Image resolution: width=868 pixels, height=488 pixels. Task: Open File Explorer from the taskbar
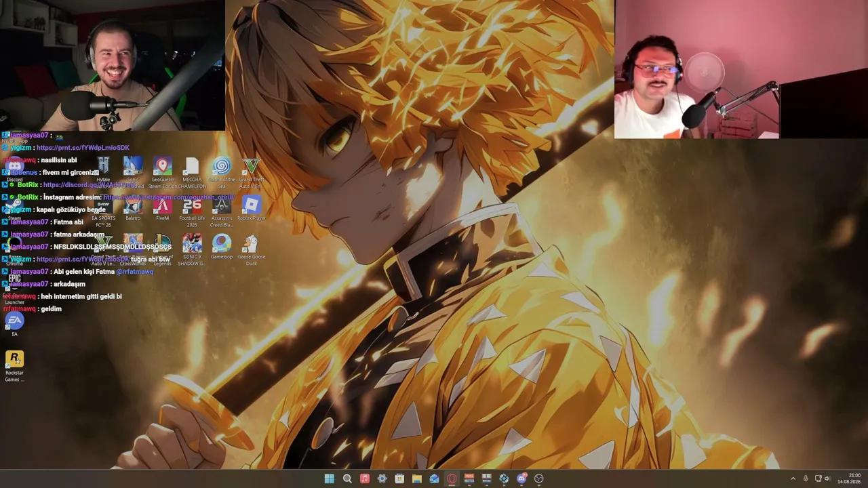[x=417, y=479]
